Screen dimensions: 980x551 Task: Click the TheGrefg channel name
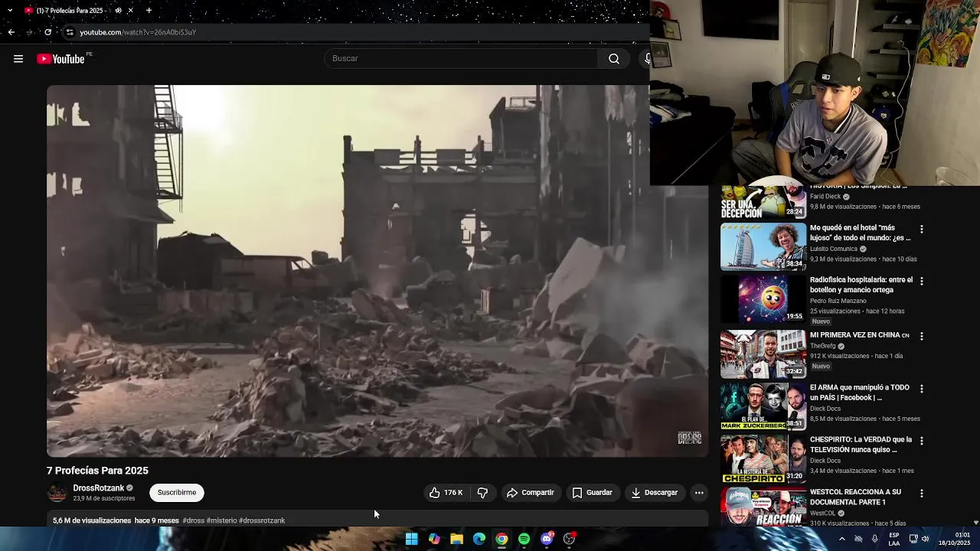823,346
